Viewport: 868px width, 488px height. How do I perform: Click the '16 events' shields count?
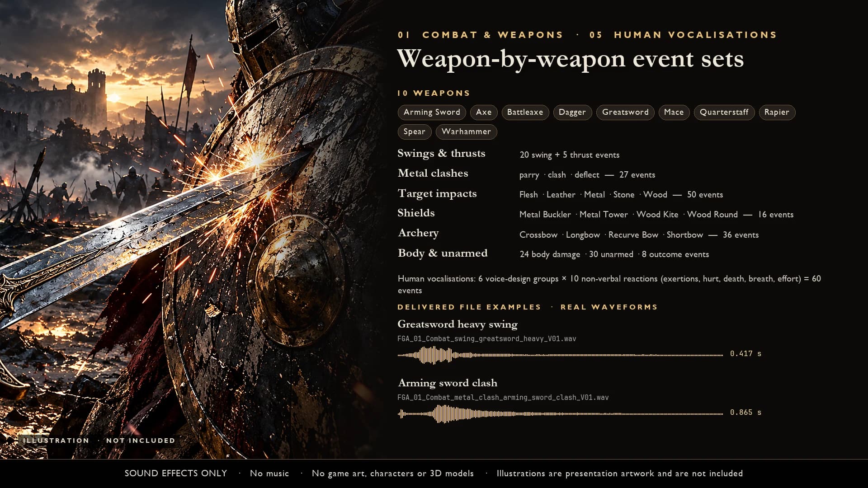coord(776,215)
